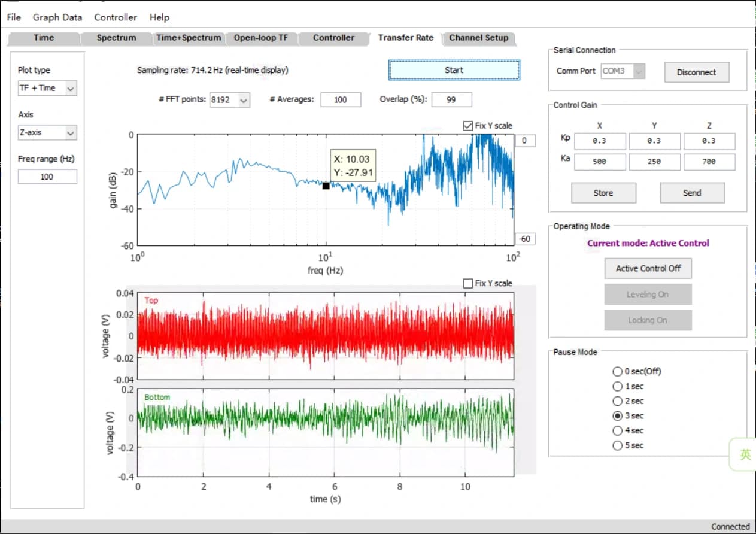Toggle Fix Y scale for voltage plots
756x534 pixels.
(x=488, y=283)
